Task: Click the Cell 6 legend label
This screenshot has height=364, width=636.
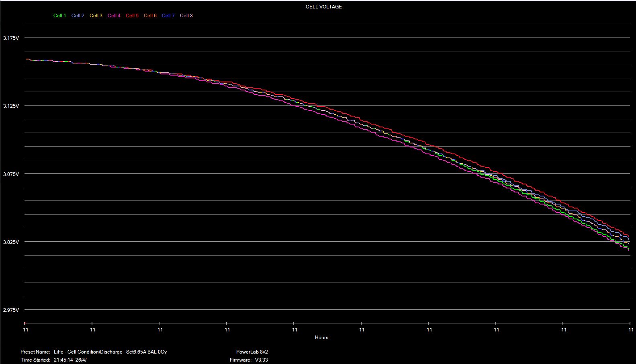Action: (x=150, y=16)
